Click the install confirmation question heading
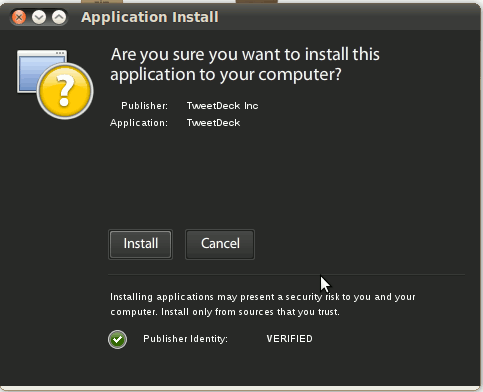Screen dimensions: 483x392 click(245, 64)
